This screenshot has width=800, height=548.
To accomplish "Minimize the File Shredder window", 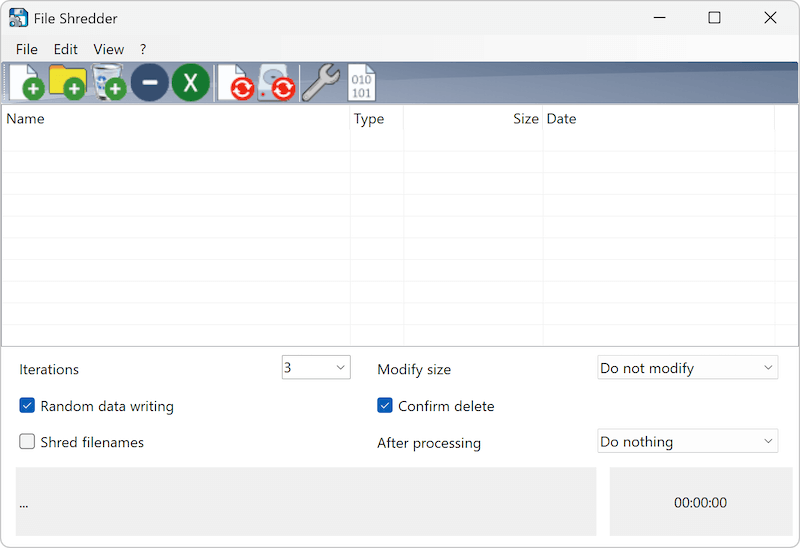I will click(660, 18).
